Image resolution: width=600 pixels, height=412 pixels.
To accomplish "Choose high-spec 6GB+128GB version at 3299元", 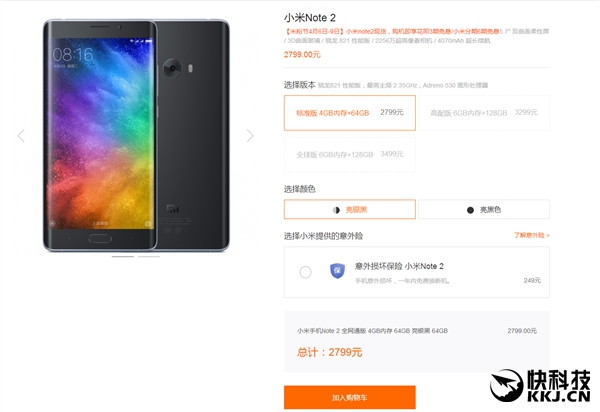I will (484, 113).
